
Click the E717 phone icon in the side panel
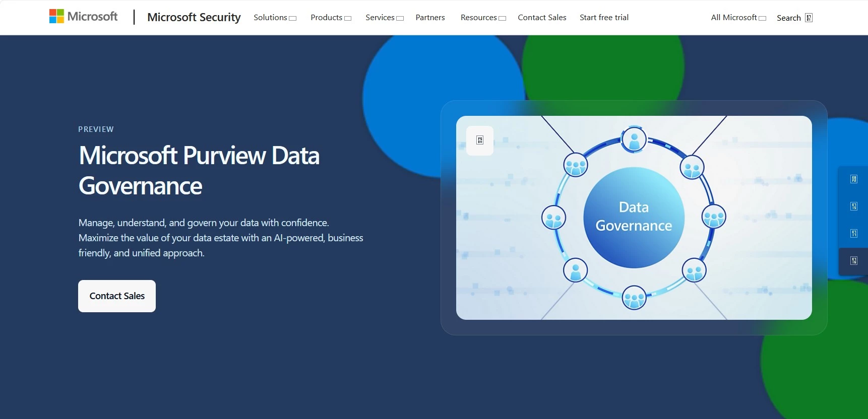853,234
